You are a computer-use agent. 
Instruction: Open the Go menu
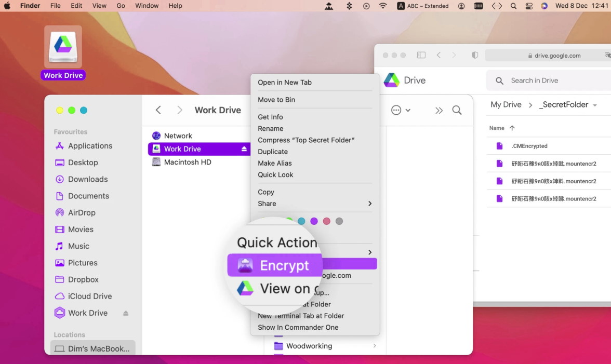coord(121,6)
